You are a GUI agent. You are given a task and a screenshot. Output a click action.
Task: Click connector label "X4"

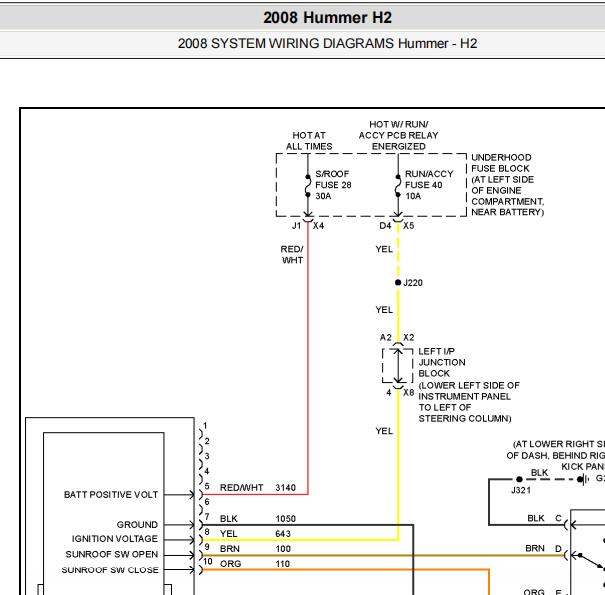click(318, 226)
